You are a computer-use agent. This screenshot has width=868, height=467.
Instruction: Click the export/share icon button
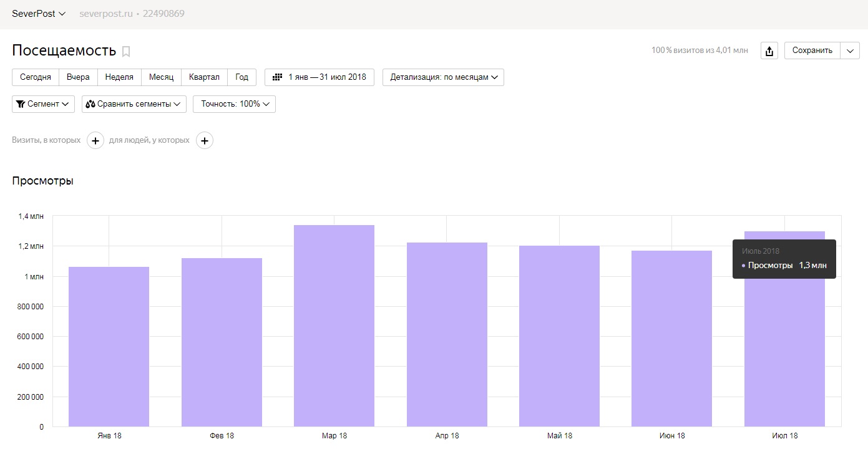tap(769, 51)
